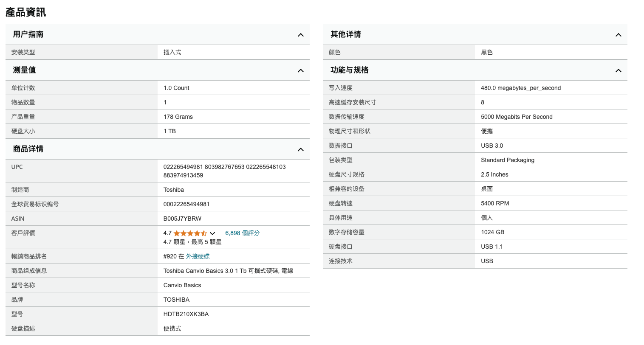The image size is (644, 345).
Task: Click the 商品详情 section title
Action: click(x=28, y=149)
